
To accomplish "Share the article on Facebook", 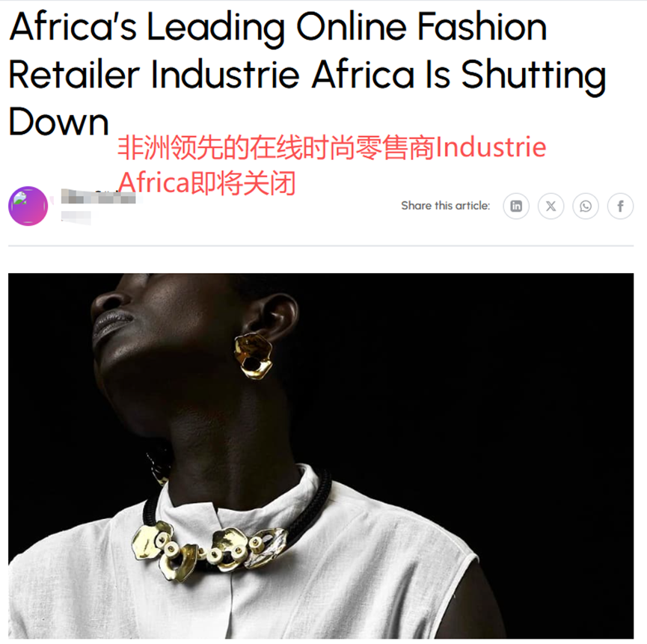I will pyautogui.click(x=620, y=206).
